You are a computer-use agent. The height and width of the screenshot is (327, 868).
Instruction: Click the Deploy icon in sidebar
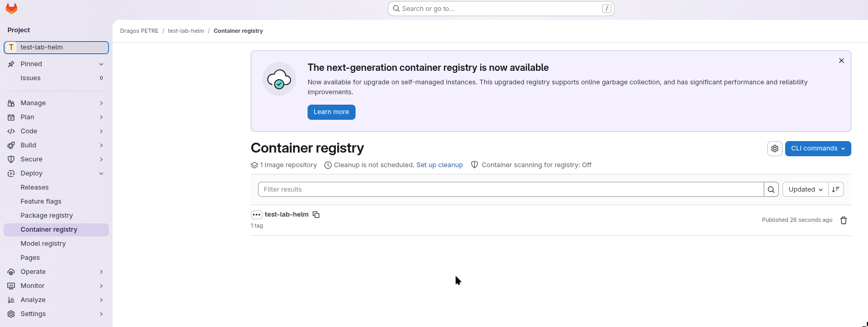pyautogui.click(x=11, y=173)
